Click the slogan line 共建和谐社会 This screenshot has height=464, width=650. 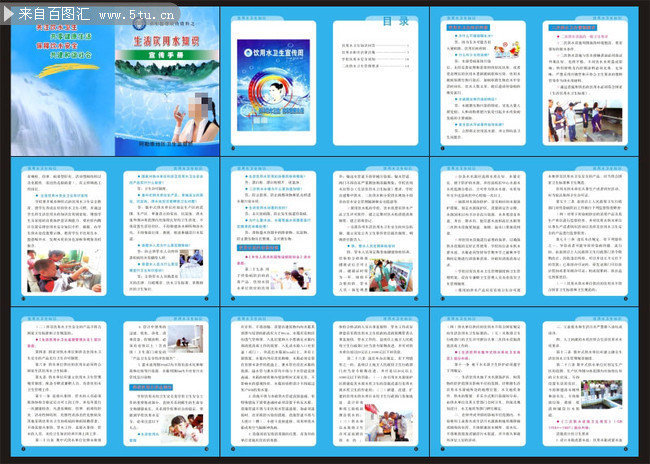[70, 55]
